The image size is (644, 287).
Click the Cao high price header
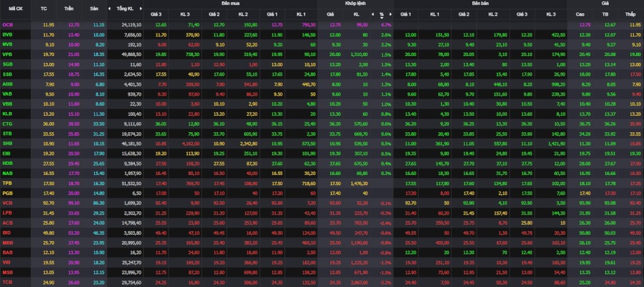[580, 14]
